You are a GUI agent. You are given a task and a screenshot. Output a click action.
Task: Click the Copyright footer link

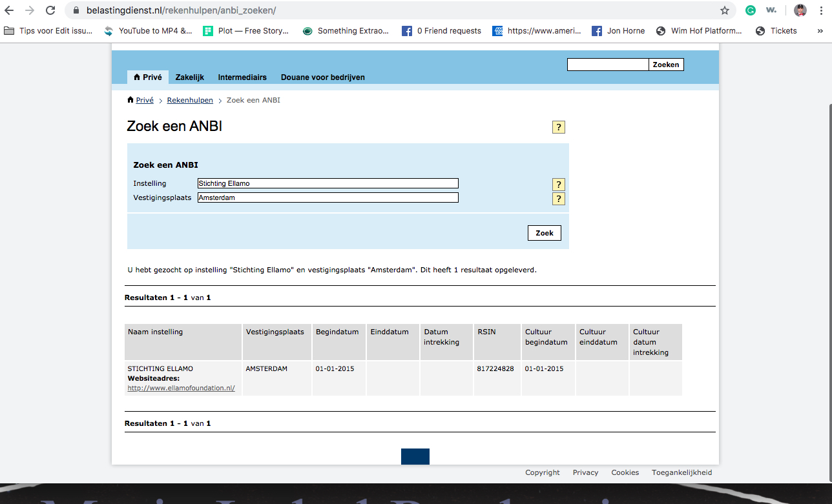pyautogui.click(x=543, y=472)
